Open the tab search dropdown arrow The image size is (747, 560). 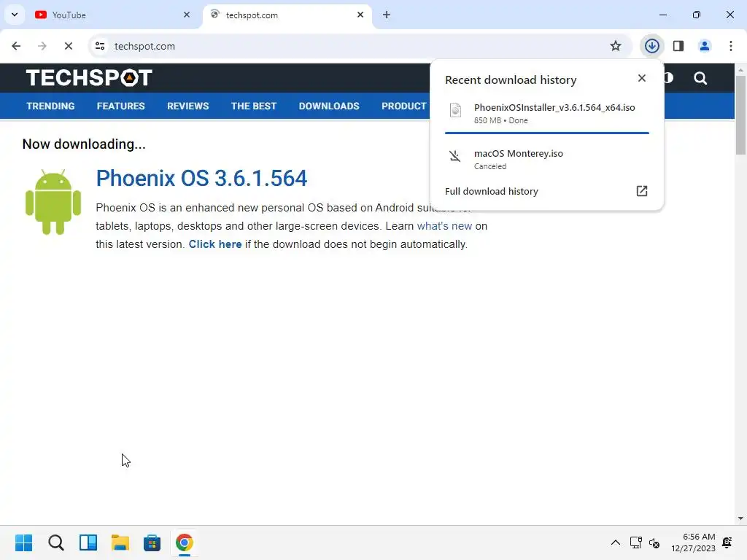click(15, 15)
